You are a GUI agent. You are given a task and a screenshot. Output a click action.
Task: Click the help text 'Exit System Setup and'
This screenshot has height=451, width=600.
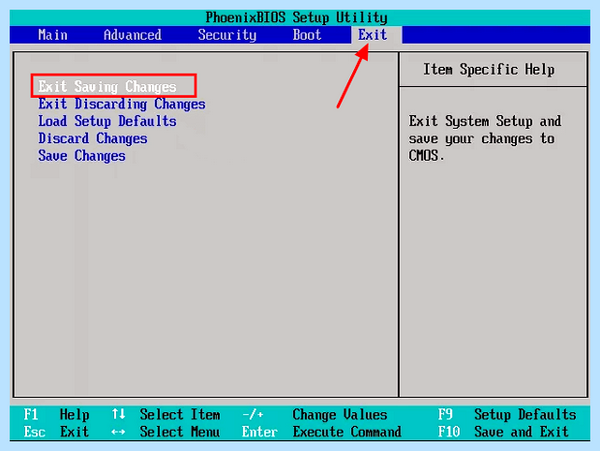[x=485, y=121]
